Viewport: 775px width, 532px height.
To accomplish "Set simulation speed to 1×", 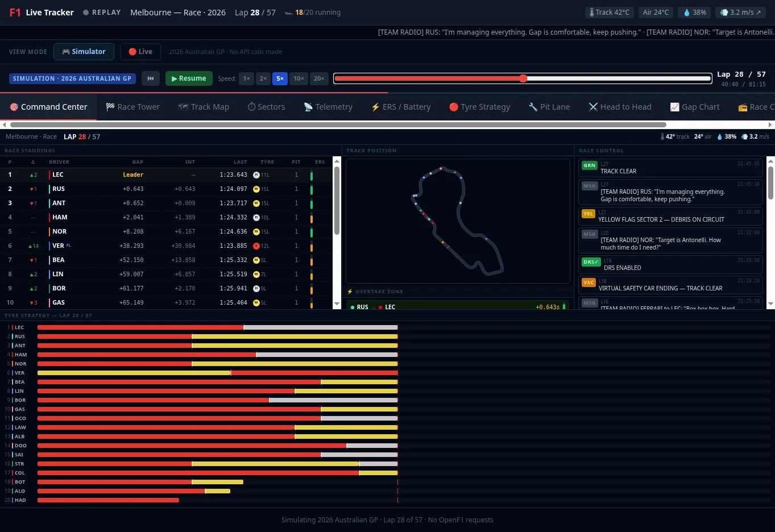I will (x=246, y=78).
